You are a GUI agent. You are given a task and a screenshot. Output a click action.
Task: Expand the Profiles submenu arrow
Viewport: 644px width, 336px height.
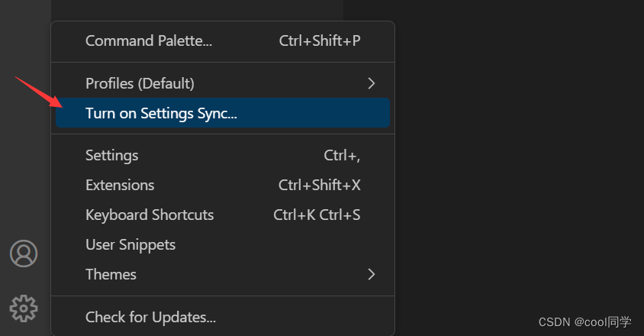[x=372, y=82]
